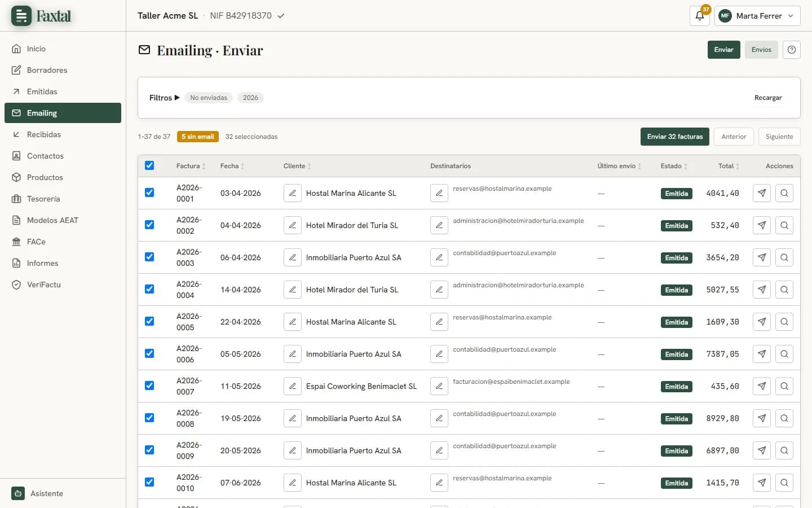Click the Faxtal logo icon

click(x=21, y=16)
